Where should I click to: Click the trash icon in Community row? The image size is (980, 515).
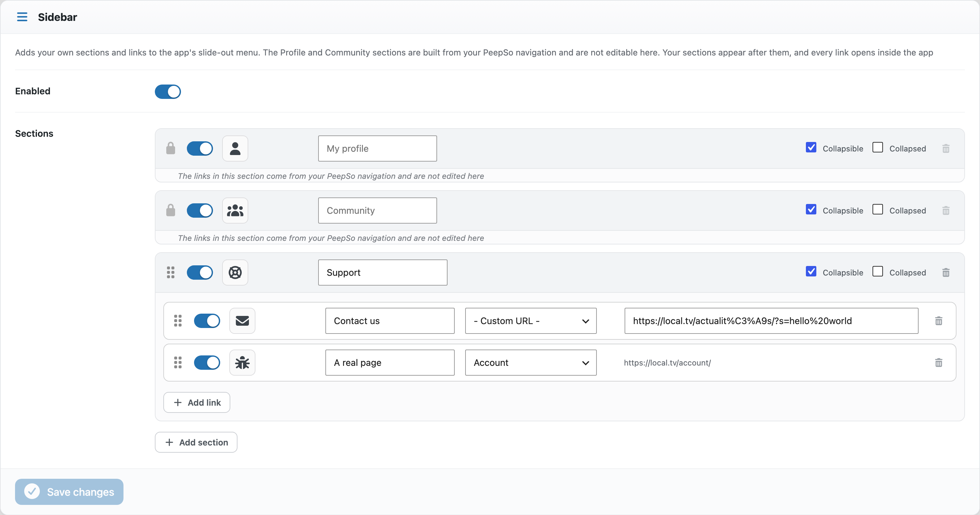(x=946, y=210)
